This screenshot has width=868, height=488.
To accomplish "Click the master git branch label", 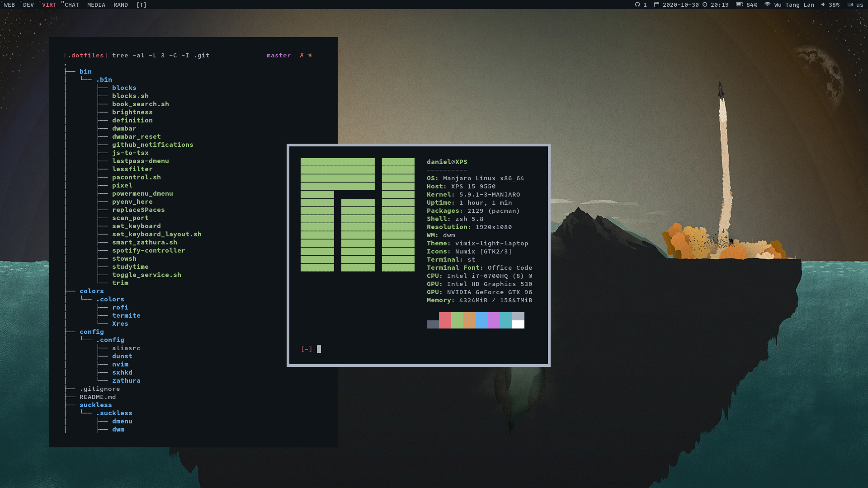I will (278, 56).
